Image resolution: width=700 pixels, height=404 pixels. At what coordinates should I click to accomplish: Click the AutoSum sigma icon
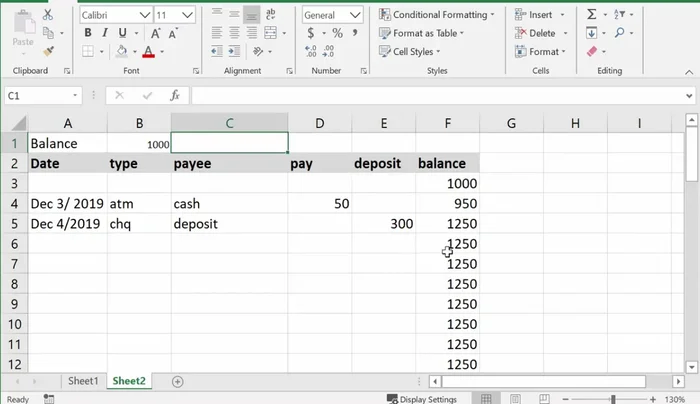592,15
